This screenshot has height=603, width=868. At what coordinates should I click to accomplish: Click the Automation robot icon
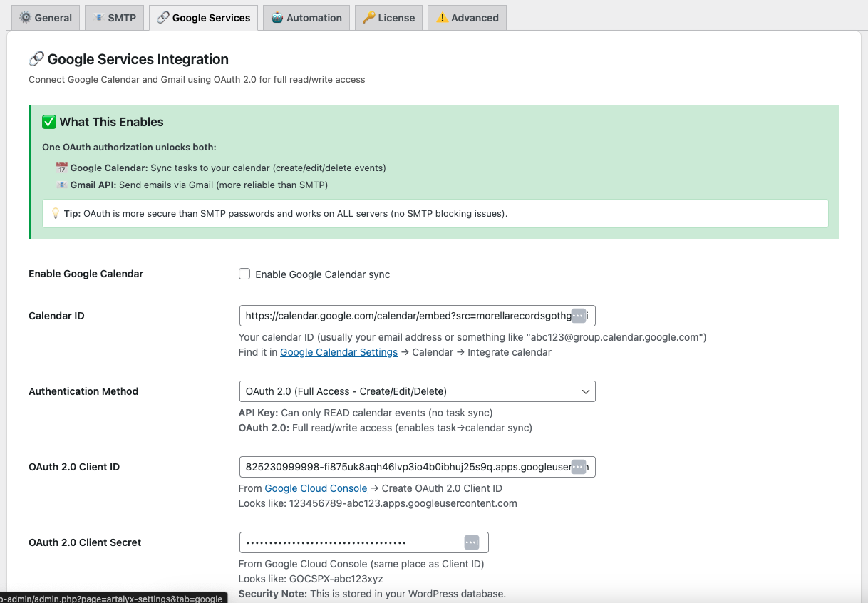(x=277, y=18)
